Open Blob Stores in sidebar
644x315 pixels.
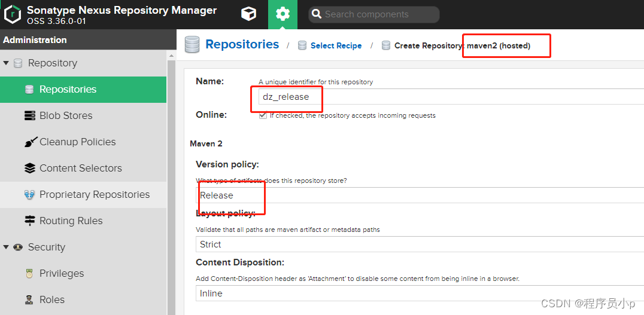83,116
